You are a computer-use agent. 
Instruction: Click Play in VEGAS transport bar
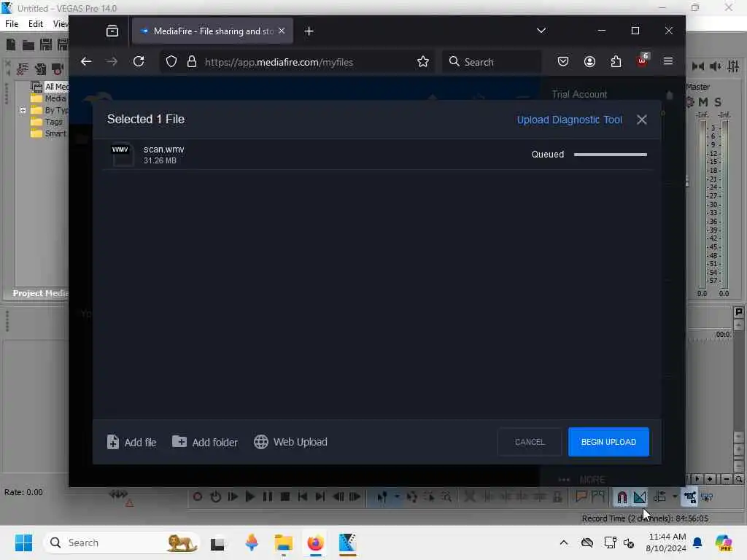[x=249, y=497]
